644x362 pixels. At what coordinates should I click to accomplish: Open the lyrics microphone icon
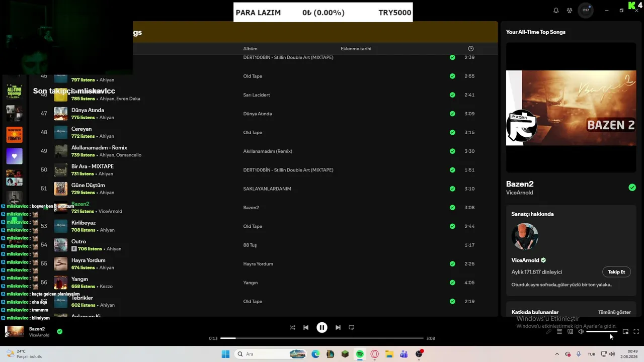pyautogui.click(x=548, y=331)
